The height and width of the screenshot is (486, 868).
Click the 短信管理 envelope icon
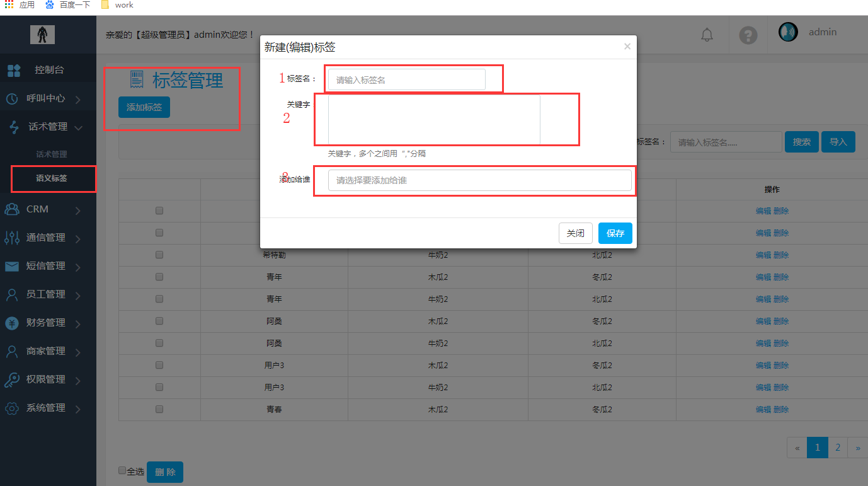pyautogui.click(x=12, y=267)
